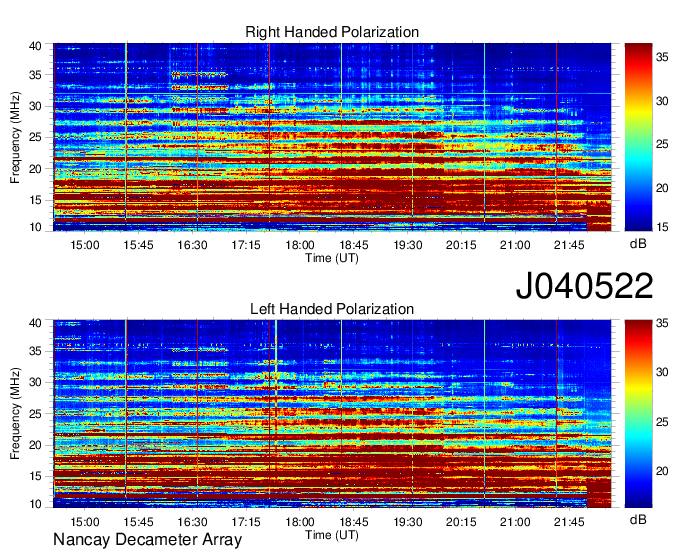Click the 18:00 time tick of the bottom plot
Viewport: 680px width, 552px height.
[300, 522]
